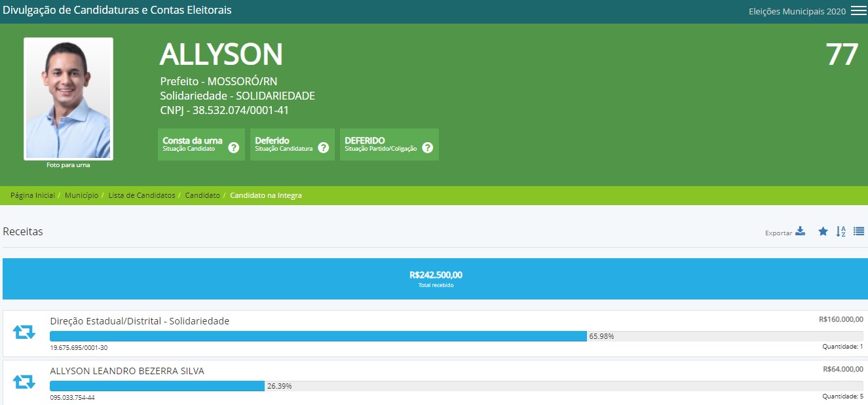This screenshot has height=405, width=868.
Task: Click the Consta da urna status button
Action: click(x=202, y=145)
